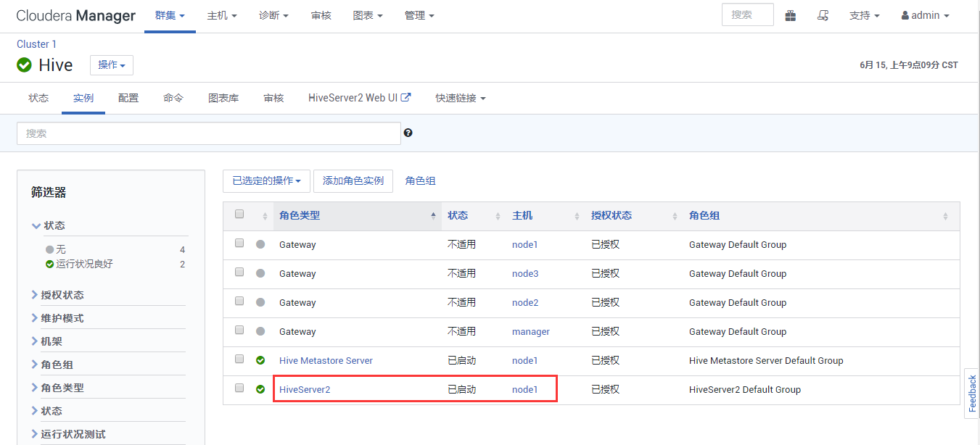
Task: Open the Cluster 1 breadcrumb link
Action: (36, 44)
